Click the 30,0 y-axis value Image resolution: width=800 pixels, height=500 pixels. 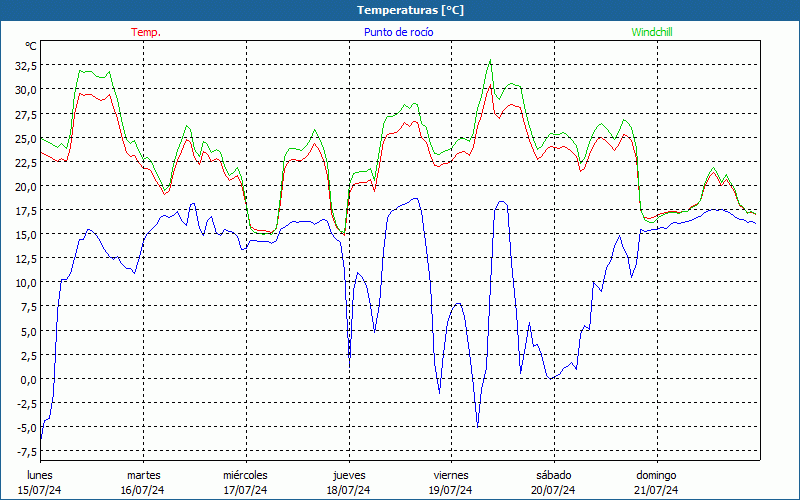pos(26,90)
